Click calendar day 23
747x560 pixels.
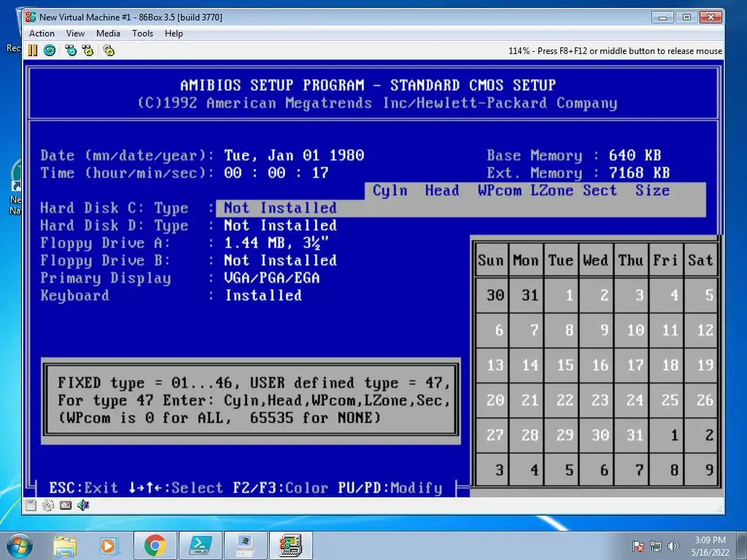600,400
